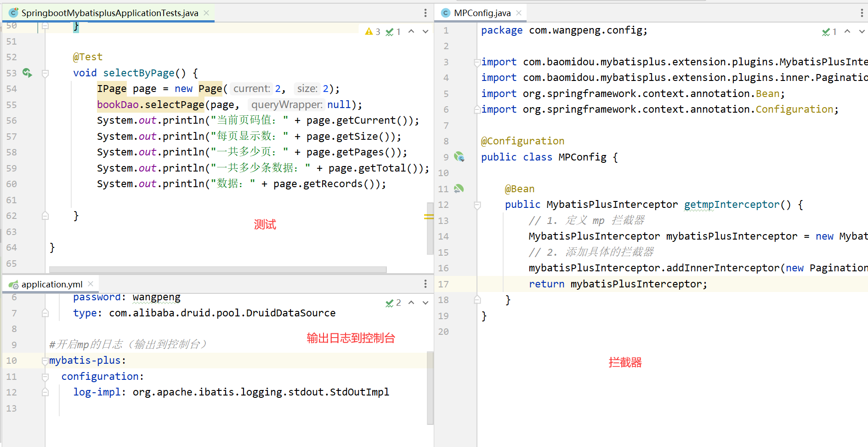
Task: Click the @Test annotation
Action: (x=88, y=57)
